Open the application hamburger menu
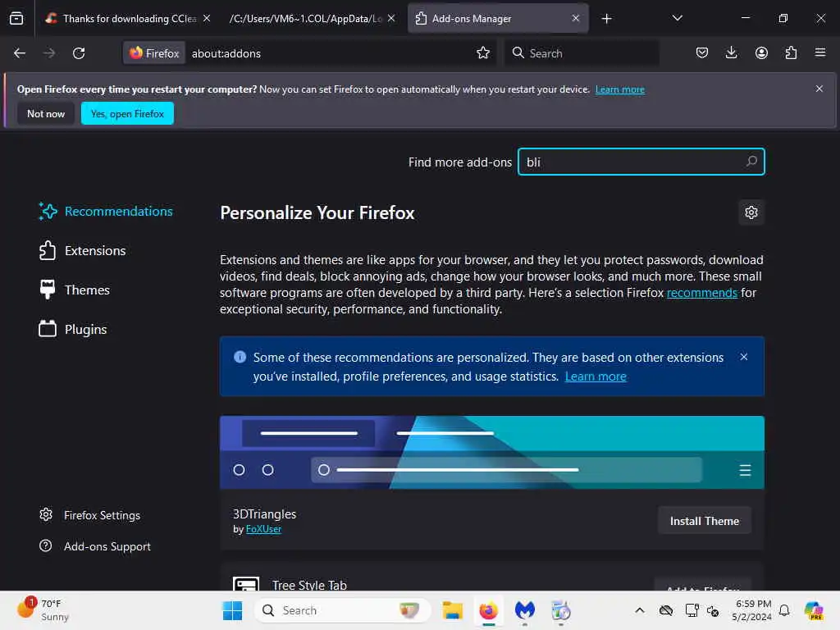Viewport: 840px width, 630px height. [x=820, y=52]
